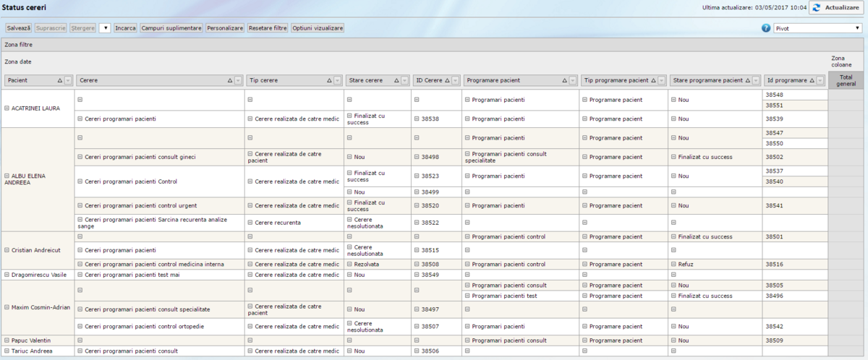
Task: Select the Total general column header
Action: point(846,80)
